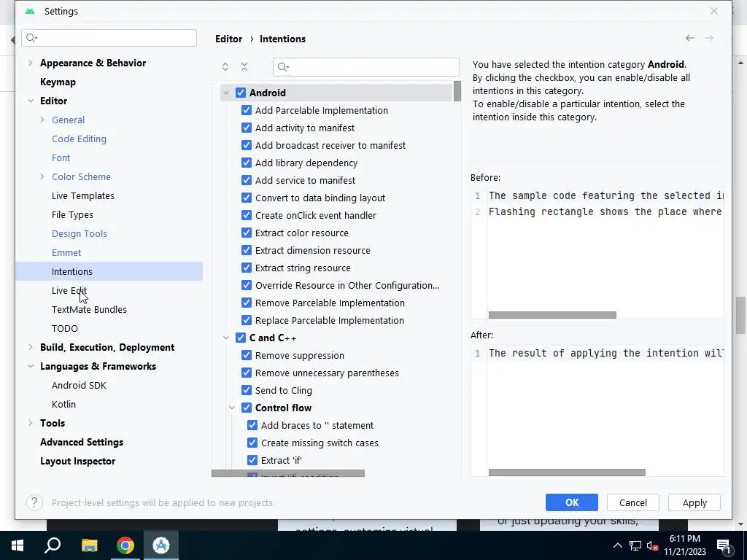Collapse the Control flow group
747x560 pixels.
click(232, 408)
